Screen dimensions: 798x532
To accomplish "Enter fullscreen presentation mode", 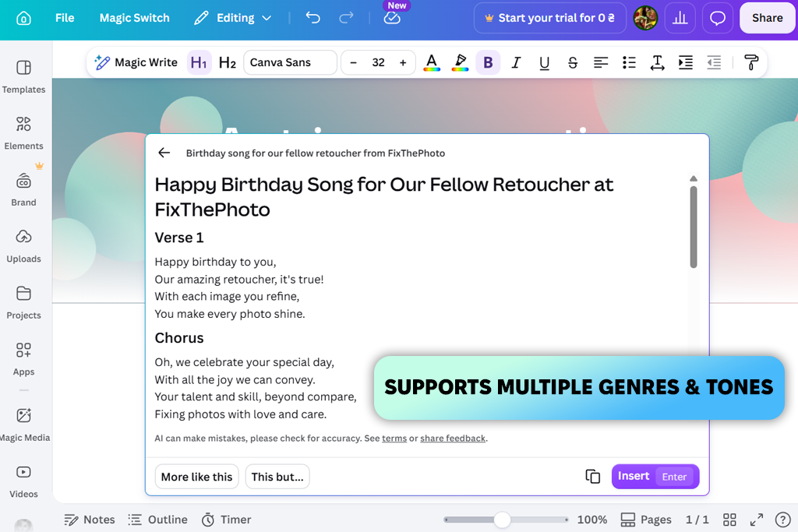I will (757, 520).
